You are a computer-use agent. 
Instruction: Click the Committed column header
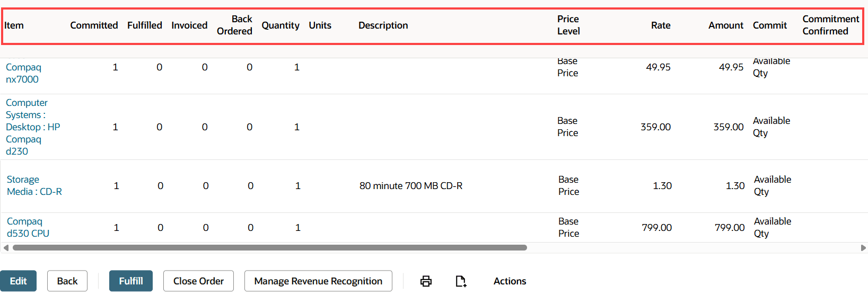(x=94, y=25)
